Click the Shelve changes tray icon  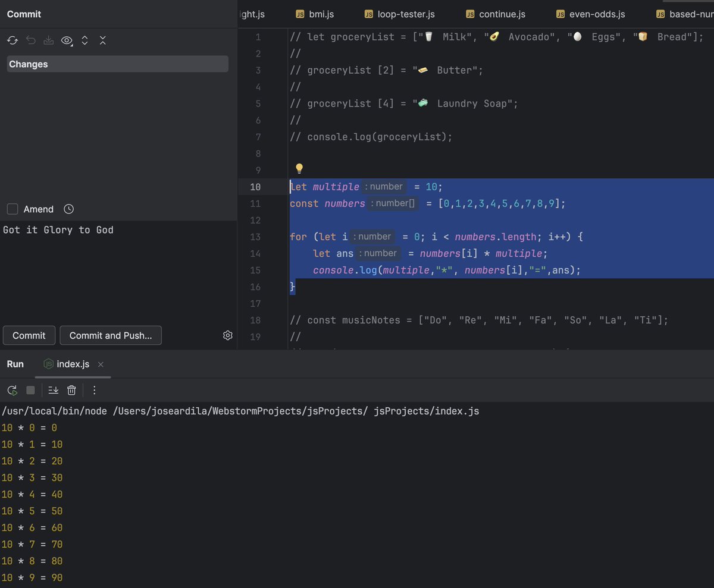[x=49, y=40]
